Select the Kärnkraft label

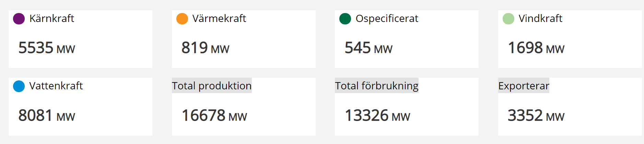tap(52, 18)
